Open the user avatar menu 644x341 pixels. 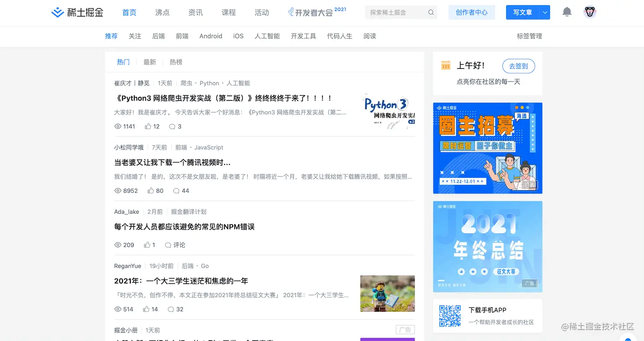point(590,12)
